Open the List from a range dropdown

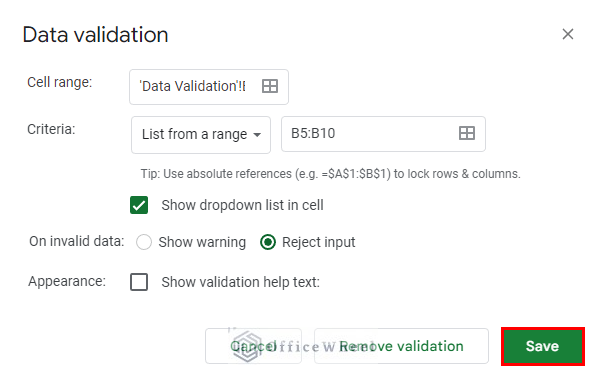[x=201, y=135]
